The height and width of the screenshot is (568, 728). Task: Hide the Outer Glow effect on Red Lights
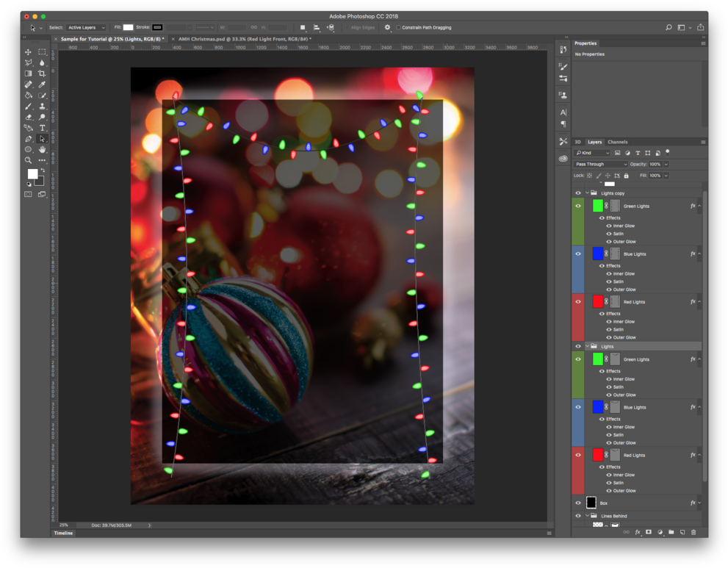609,337
